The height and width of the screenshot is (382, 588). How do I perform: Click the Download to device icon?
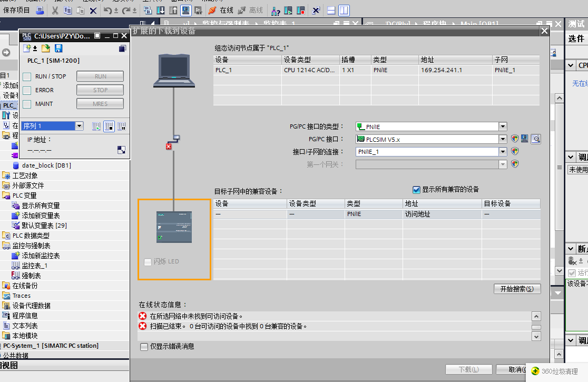pyautogui.click(x=161, y=11)
